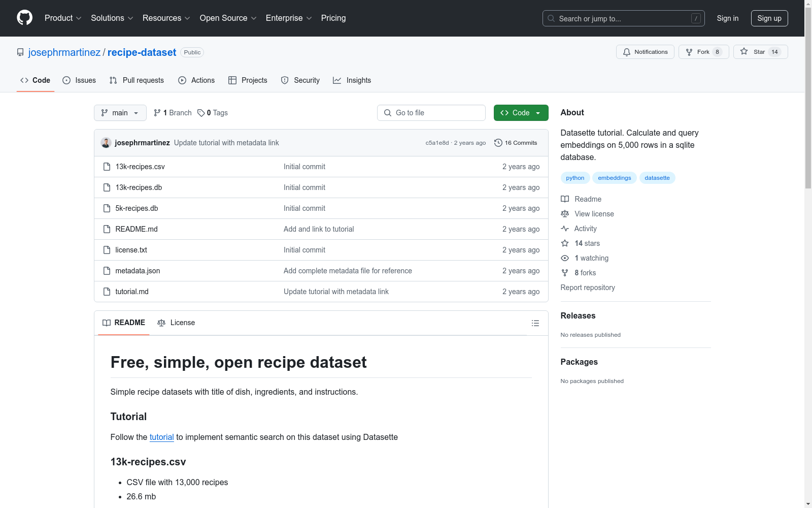This screenshot has width=812, height=508.
Task: Follow the tutorial hyperlink in README
Action: pos(162,437)
